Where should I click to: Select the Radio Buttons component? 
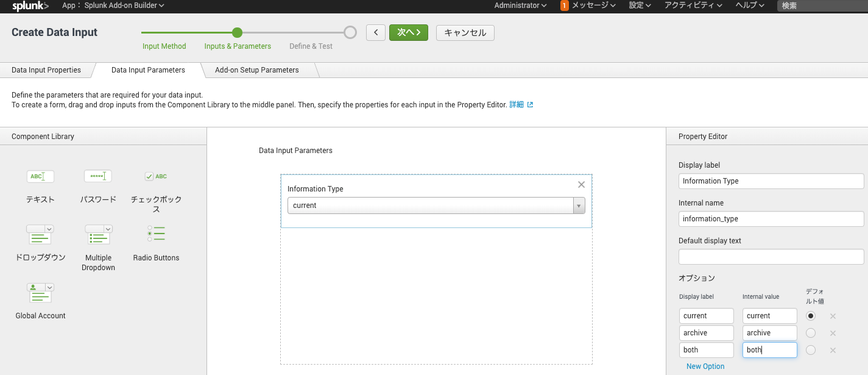point(155,234)
